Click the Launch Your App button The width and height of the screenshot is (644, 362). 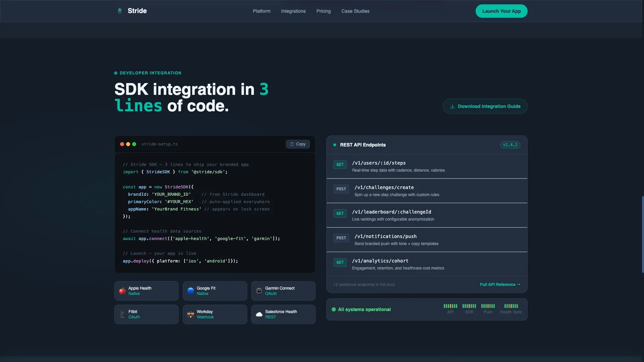pyautogui.click(x=501, y=11)
